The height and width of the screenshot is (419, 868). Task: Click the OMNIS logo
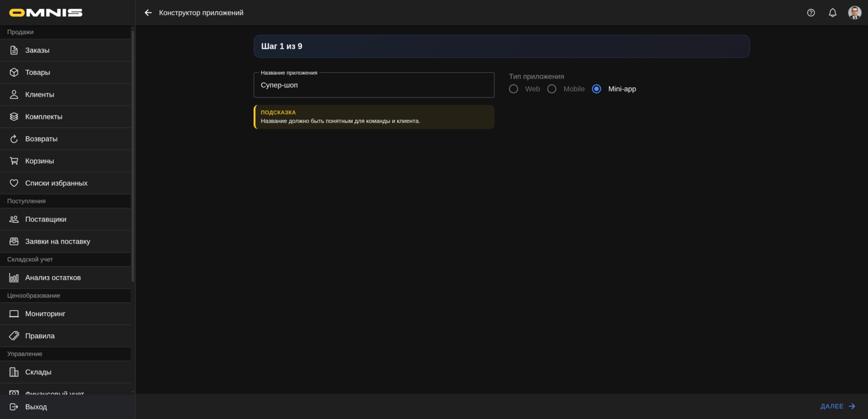pyautogui.click(x=46, y=13)
